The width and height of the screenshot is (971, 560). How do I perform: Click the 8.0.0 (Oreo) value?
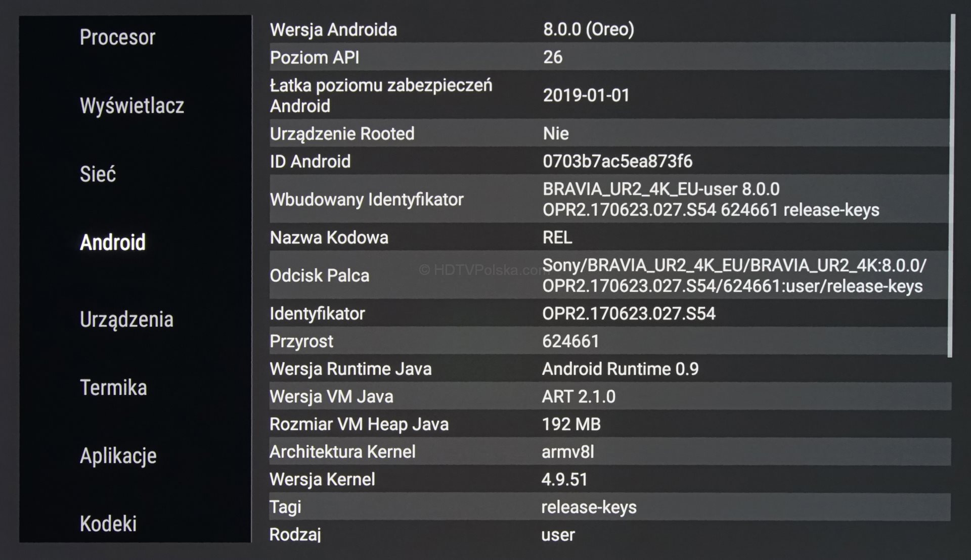(589, 29)
